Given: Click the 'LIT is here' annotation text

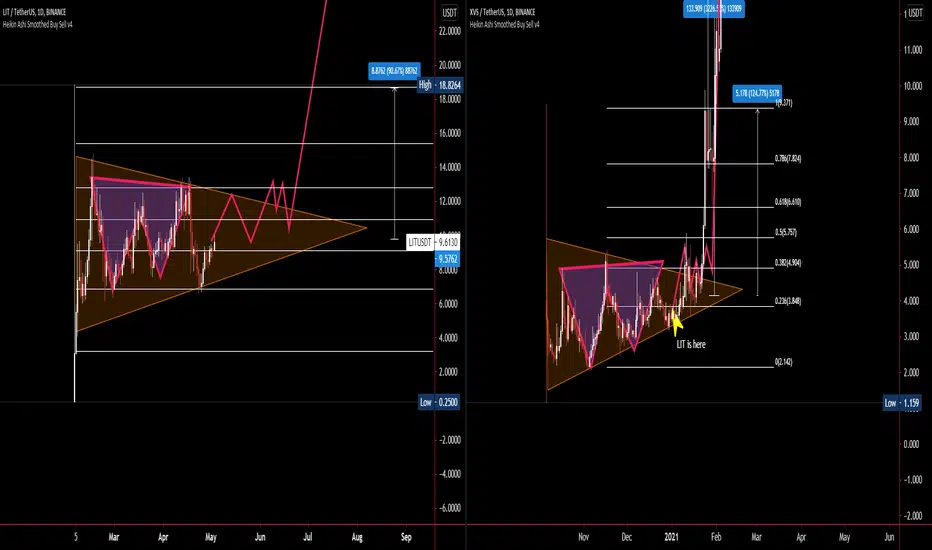Looking at the screenshot, I should pyautogui.click(x=691, y=344).
